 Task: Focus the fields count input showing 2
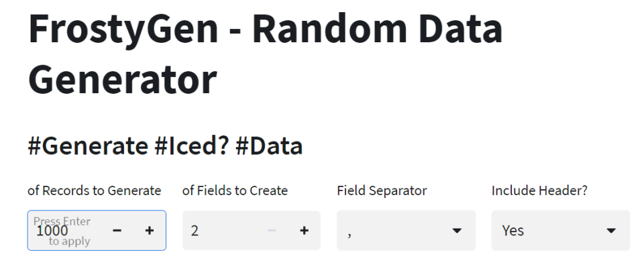(221, 231)
